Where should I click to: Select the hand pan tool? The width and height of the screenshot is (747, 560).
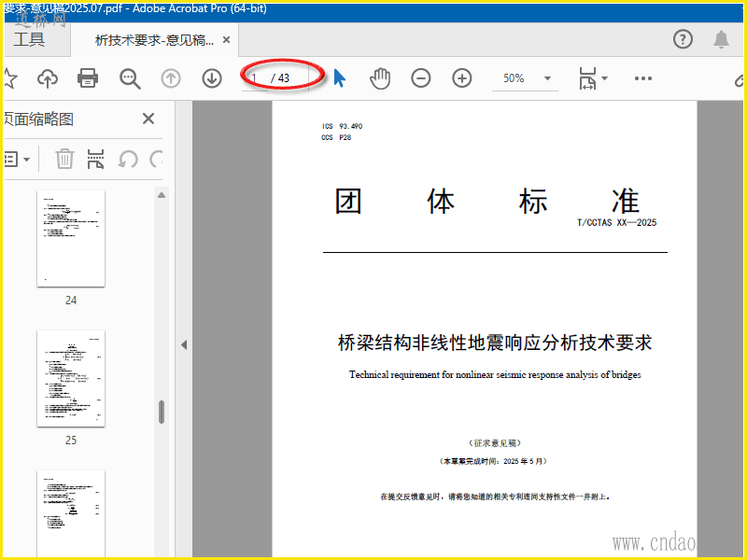380,78
